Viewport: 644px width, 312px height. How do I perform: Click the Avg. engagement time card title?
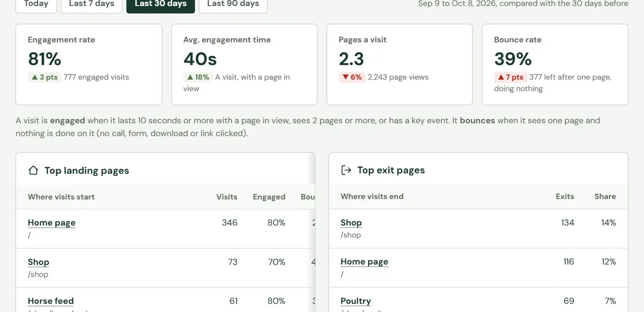coord(227,40)
